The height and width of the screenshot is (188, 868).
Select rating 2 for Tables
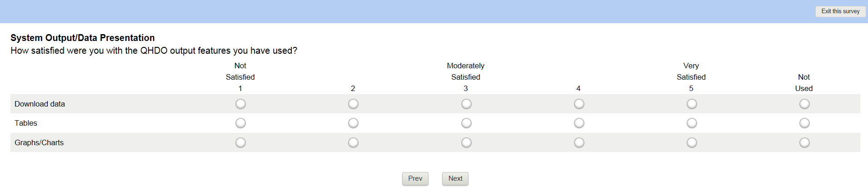pyautogui.click(x=353, y=123)
